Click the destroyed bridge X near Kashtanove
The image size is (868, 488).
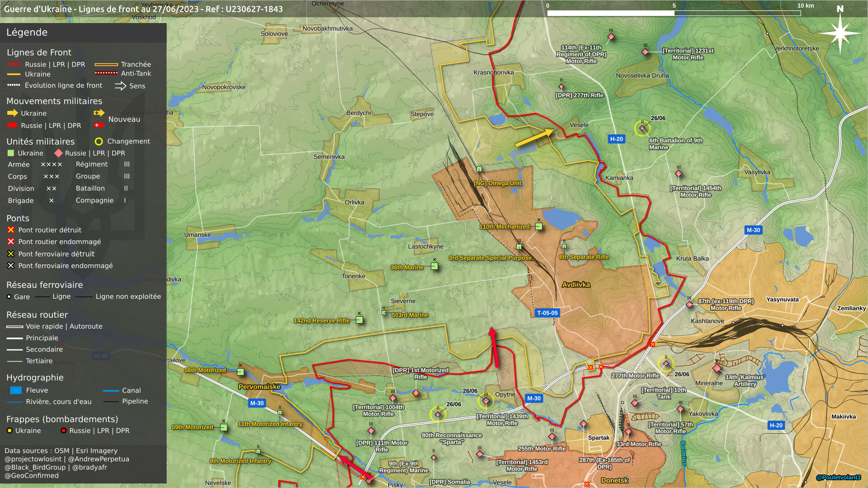(652, 344)
